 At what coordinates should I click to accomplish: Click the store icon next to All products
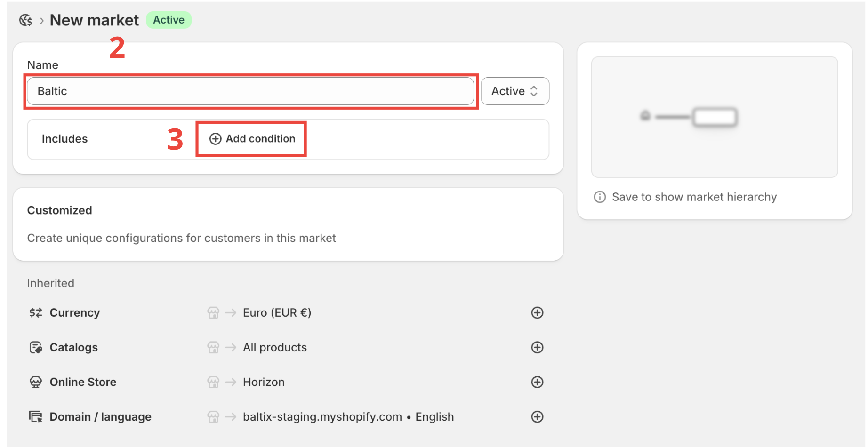[x=214, y=347]
